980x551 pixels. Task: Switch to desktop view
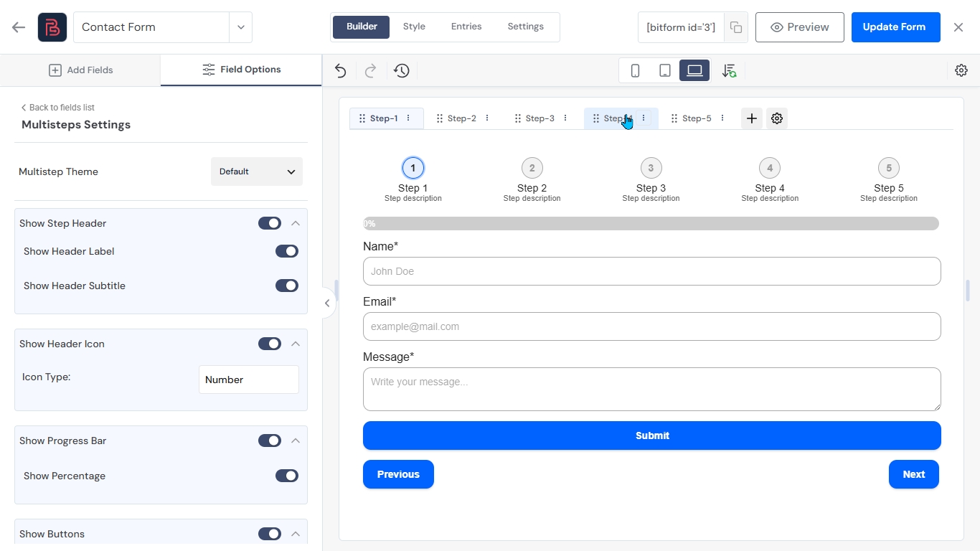(x=694, y=70)
